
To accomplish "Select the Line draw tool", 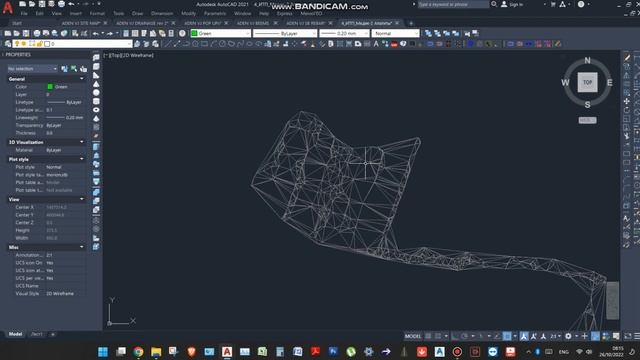I will click(167, 44).
